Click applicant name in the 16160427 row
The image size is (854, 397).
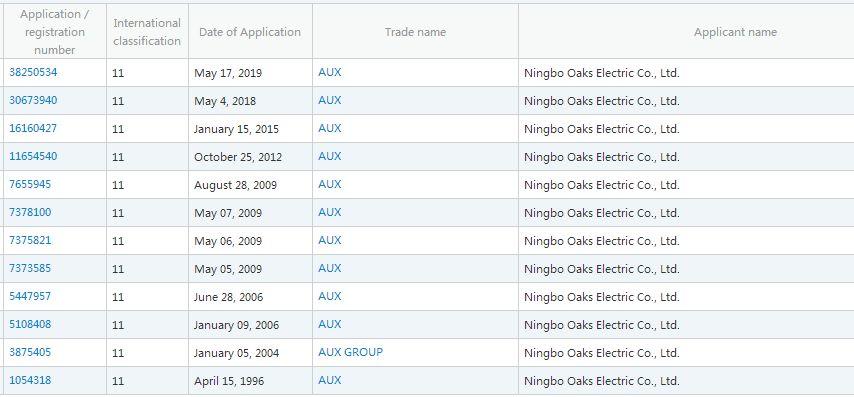tap(602, 129)
